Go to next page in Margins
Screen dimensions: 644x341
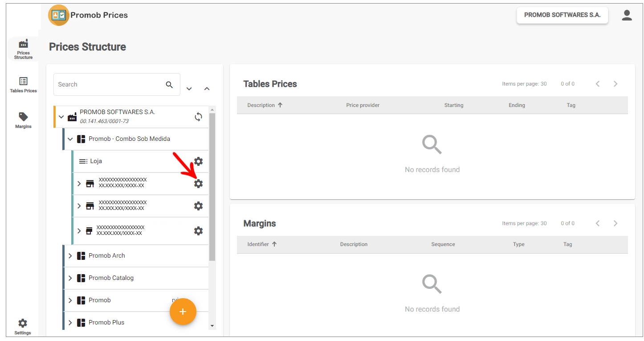[x=615, y=223]
